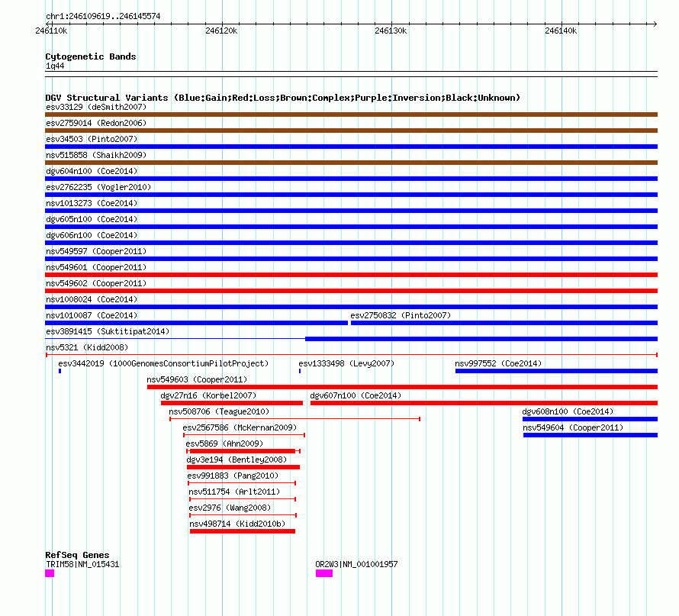
Task: Click the 246130k ruler tick label
Action: click(x=391, y=31)
